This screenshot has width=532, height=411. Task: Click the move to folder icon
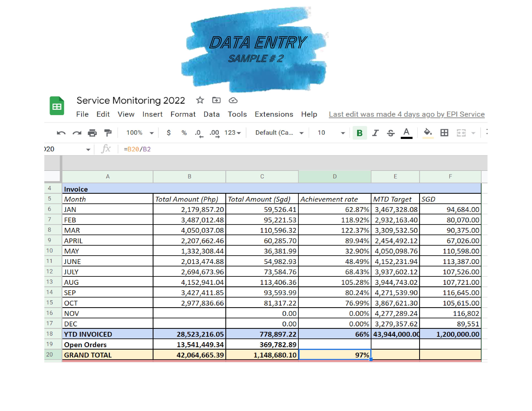coord(216,100)
